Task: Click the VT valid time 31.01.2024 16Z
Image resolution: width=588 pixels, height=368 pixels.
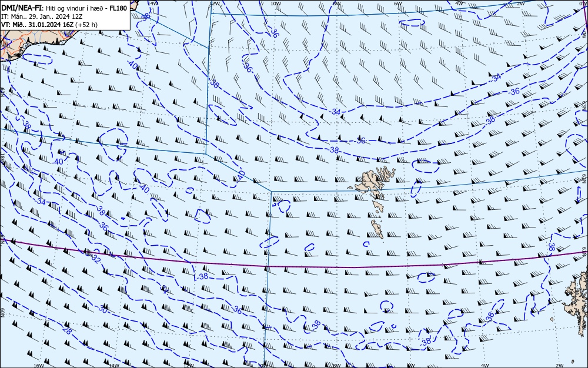Action: (38, 25)
